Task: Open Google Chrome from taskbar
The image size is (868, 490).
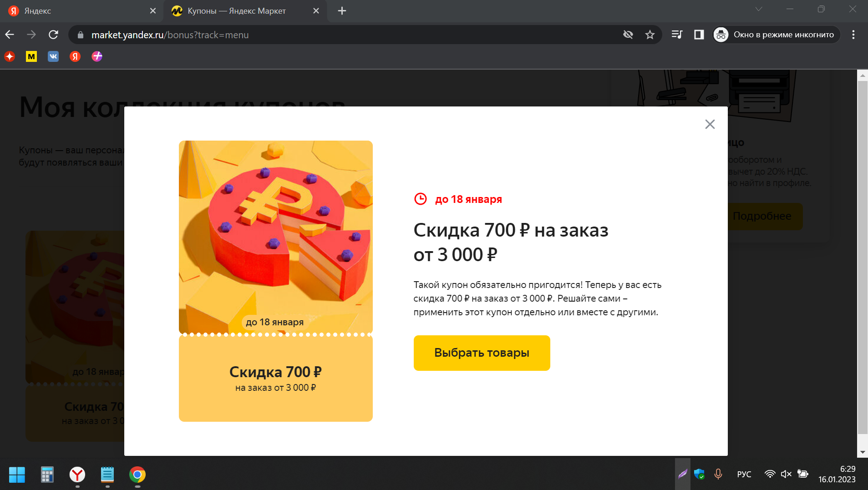Action: [137, 475]
